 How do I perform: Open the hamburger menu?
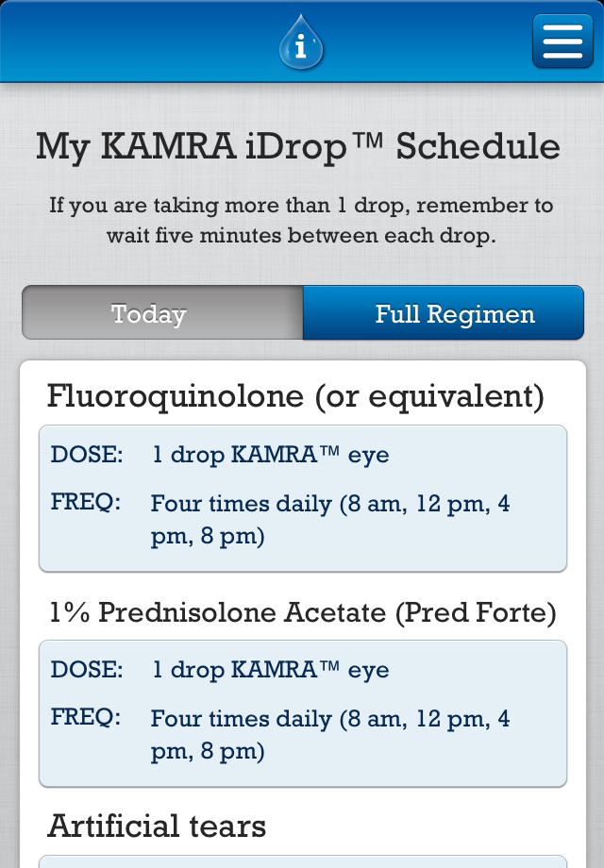(562, 42)
